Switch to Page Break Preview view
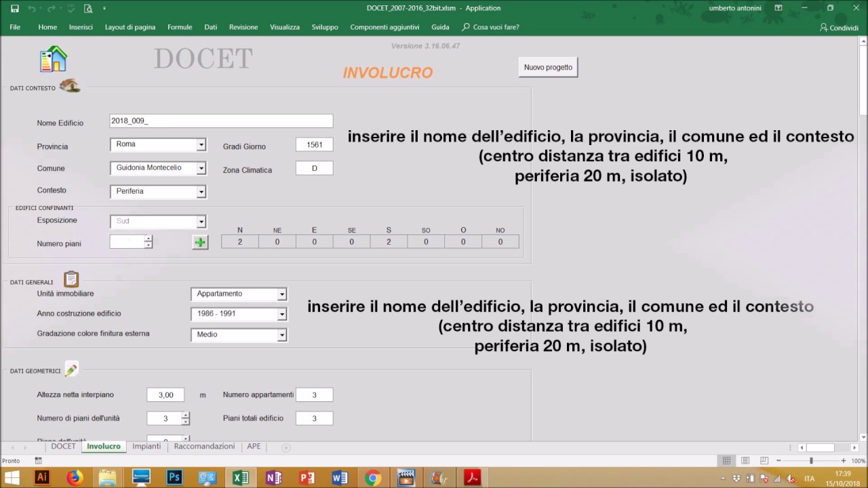This screenshot has width=868, height=488. click(764, 460)
